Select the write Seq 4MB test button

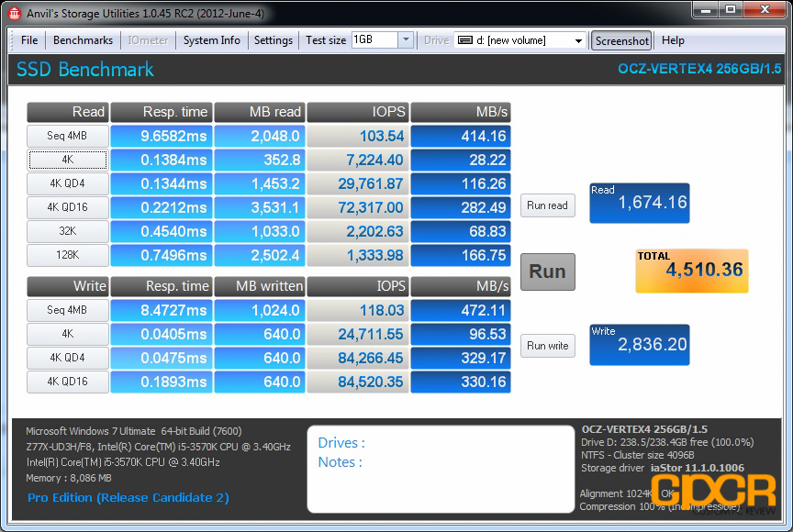67,310
